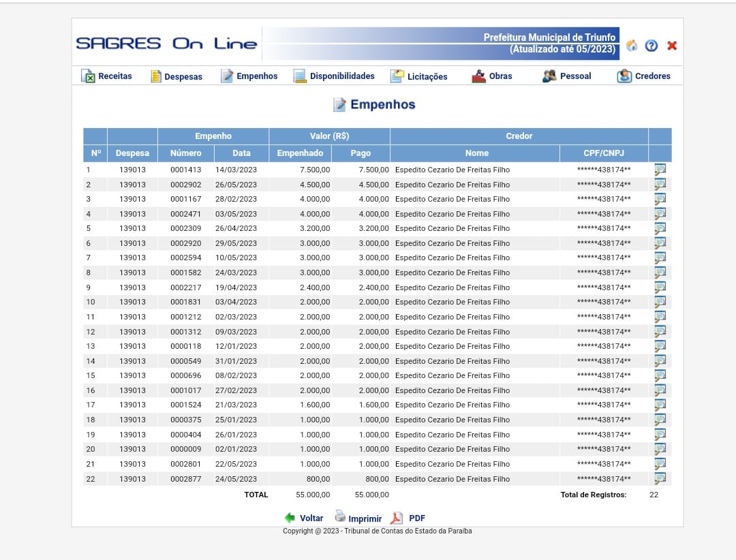Viewport: 736px width, 560px height.
Task: Click details icon for row 22
Action: pyautogui.click(x=660, y=479)
